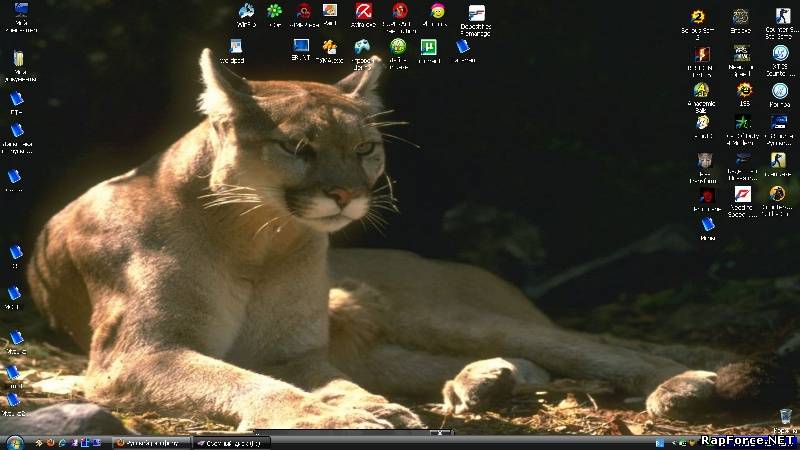Select the orange puzzle pieces desktop icon

click(330, 47)
